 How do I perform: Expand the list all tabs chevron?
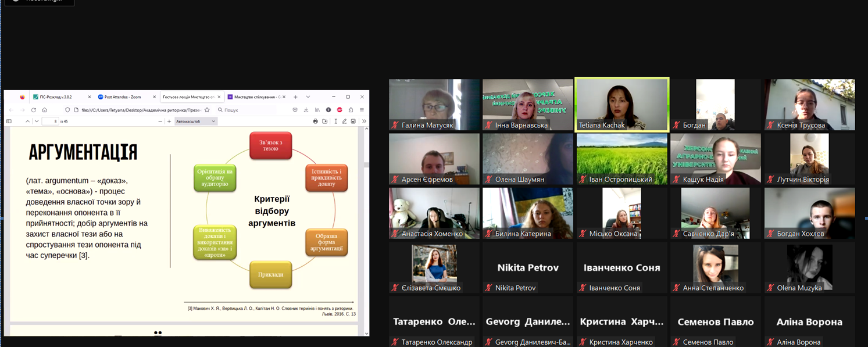[x=308, y=97]
